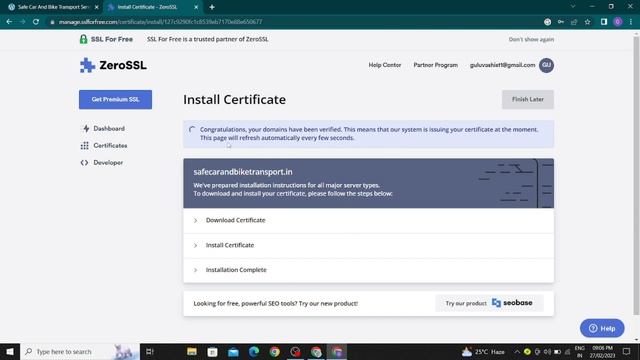Click the Certificates grid icon
This screenshot has width=640, height=360.
[84, 146]
